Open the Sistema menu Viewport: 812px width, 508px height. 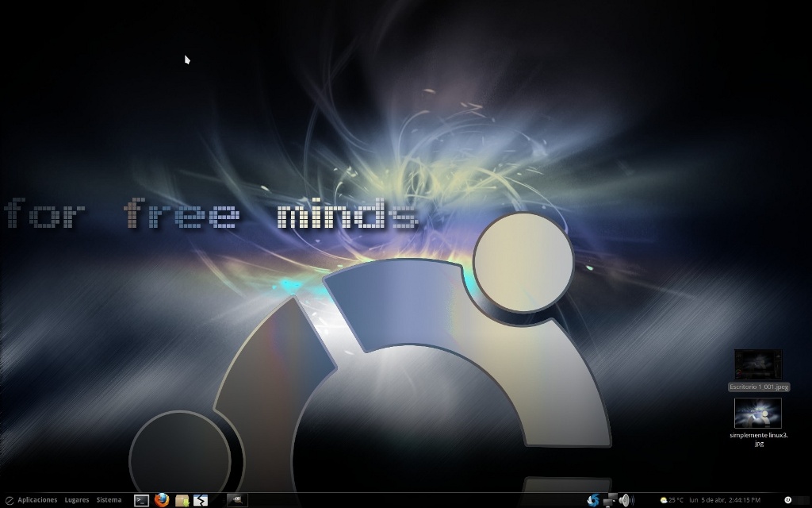[109, 500]
